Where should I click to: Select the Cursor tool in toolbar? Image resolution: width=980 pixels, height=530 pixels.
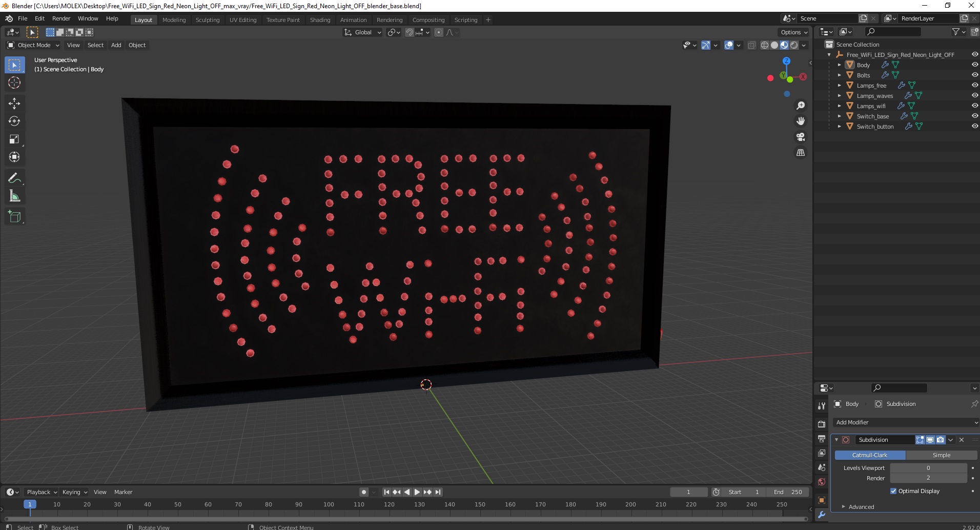click(14, 83)
